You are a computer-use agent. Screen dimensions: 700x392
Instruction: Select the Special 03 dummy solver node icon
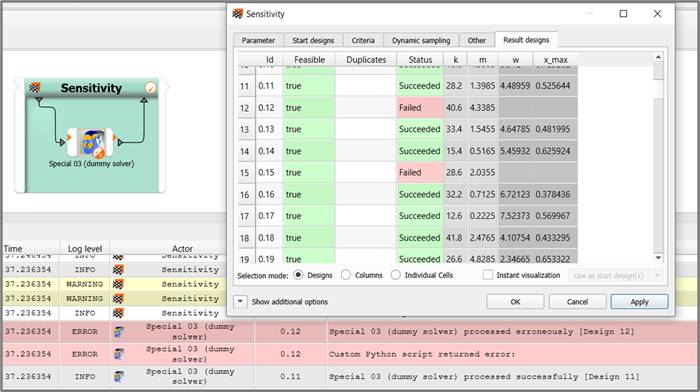tap(92, 142)
